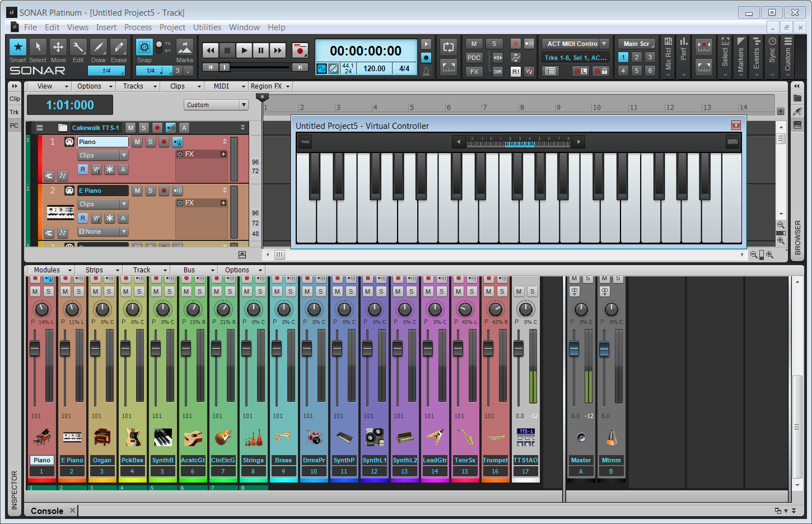Open the Edit menu
Viewport: 812px width, 524px height.
pyautogui.click(x=52, y=27)
